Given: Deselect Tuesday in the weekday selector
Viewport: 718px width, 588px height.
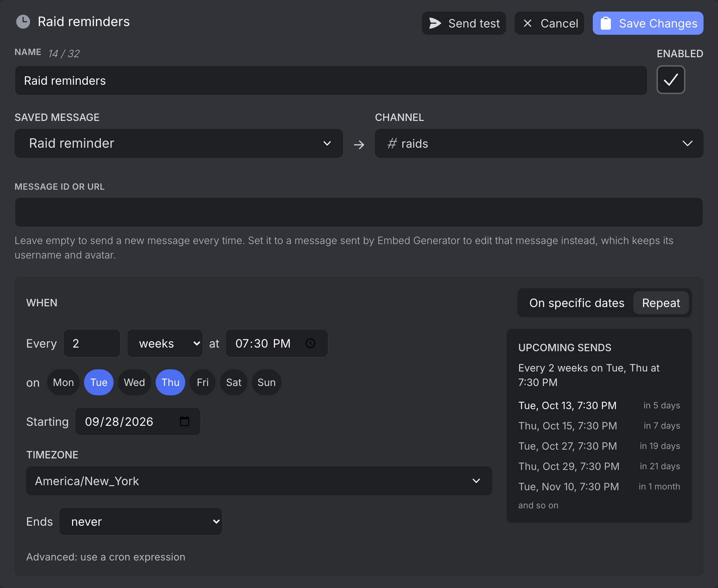Looking at the screenshot, I should (x=99, y=382).
